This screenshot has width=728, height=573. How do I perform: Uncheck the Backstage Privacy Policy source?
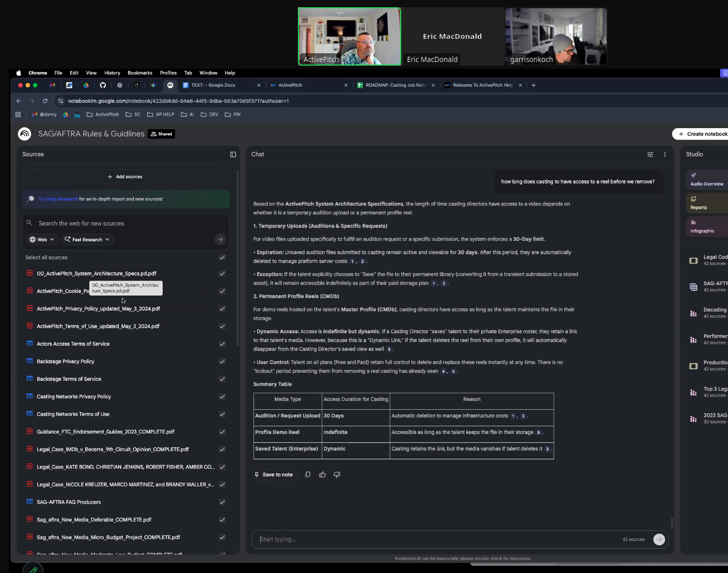(222, 362)
